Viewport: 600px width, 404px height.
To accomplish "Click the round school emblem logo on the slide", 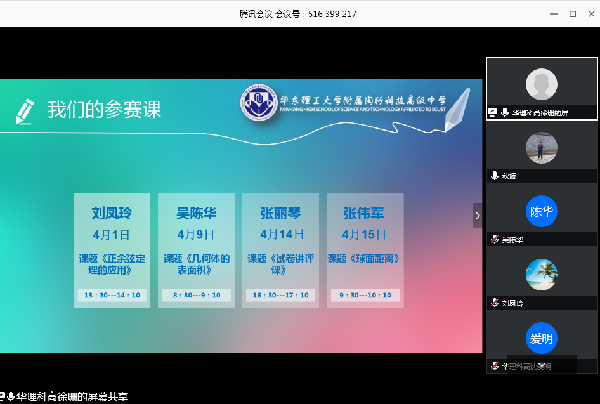I will click(x=259, y=103).
